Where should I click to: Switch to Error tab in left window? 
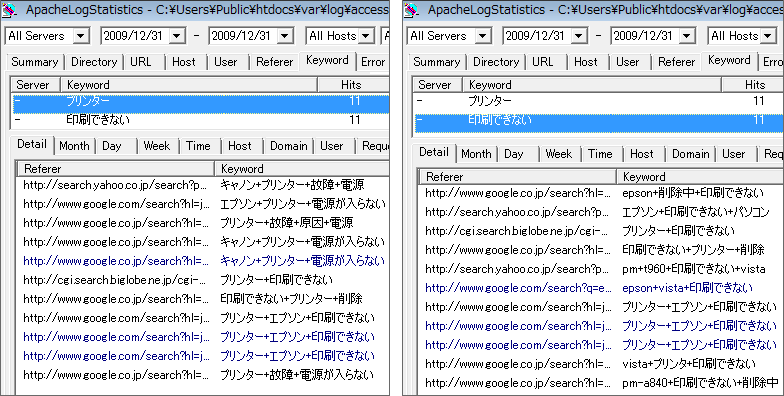[x=373, y=62]
